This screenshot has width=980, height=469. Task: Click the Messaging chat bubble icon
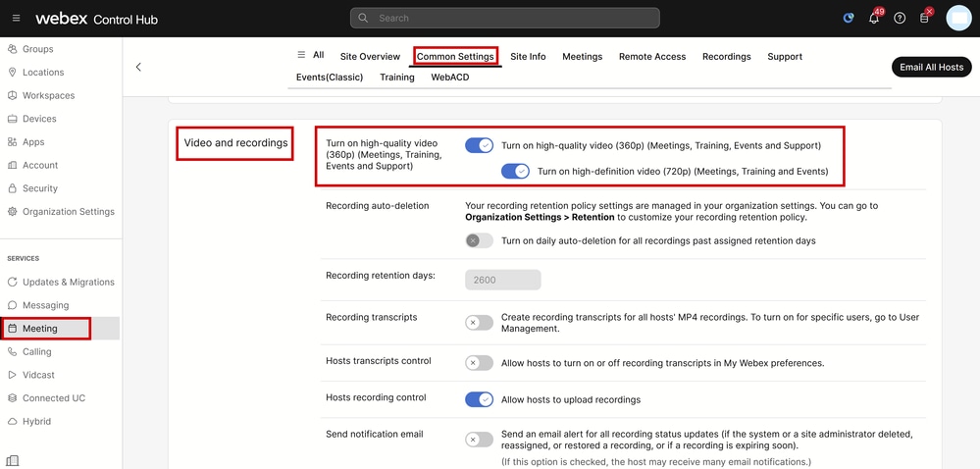point(12,305)
